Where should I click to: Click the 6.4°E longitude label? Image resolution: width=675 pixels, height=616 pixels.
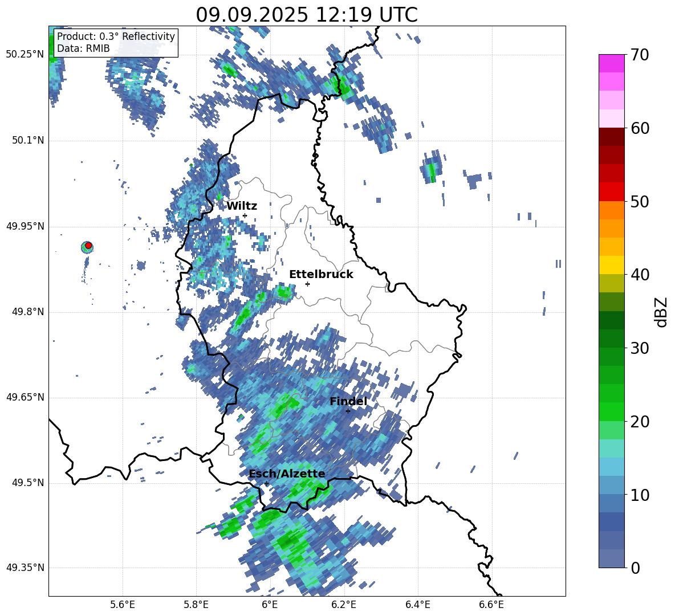coord(417,605)
